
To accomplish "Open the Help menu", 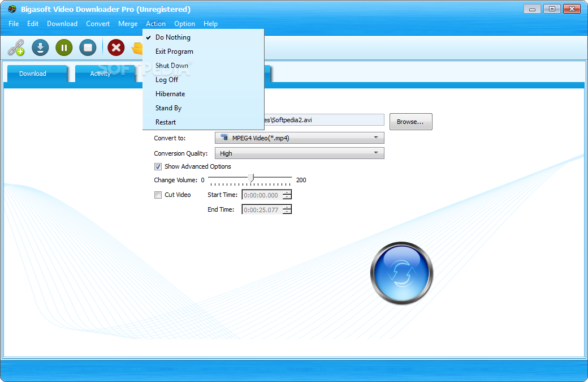I will (210, 24).
